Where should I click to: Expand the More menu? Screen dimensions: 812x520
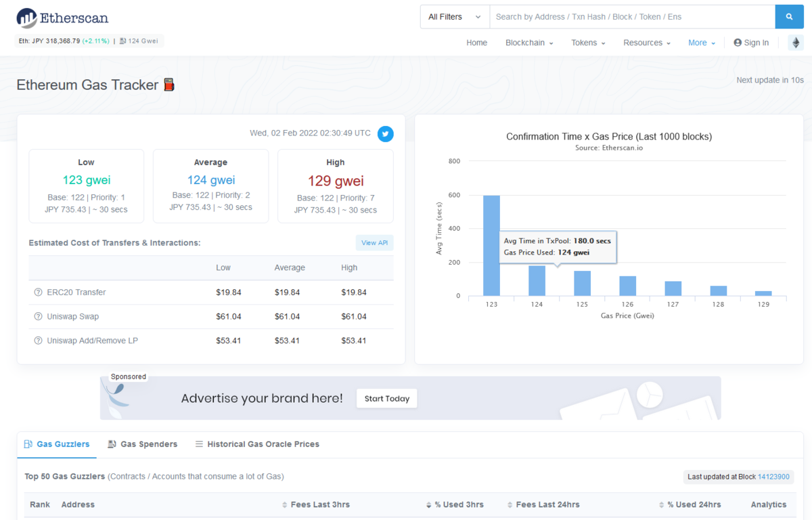coord(702,43)
